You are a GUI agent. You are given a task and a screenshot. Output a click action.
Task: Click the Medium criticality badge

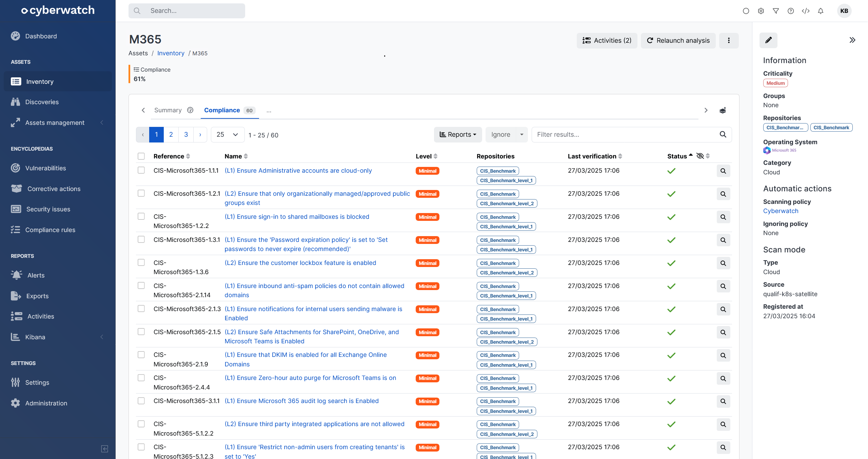coord(775,83)
